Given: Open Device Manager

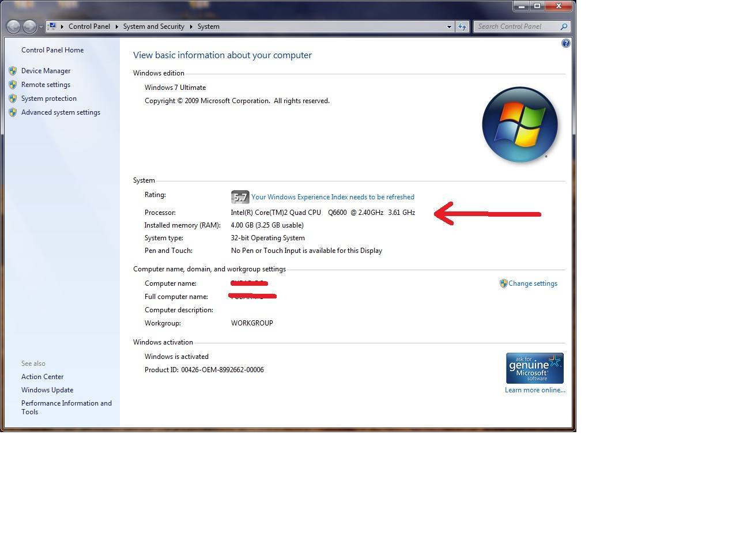Looking at the screenshot, I should click(46, 71).
